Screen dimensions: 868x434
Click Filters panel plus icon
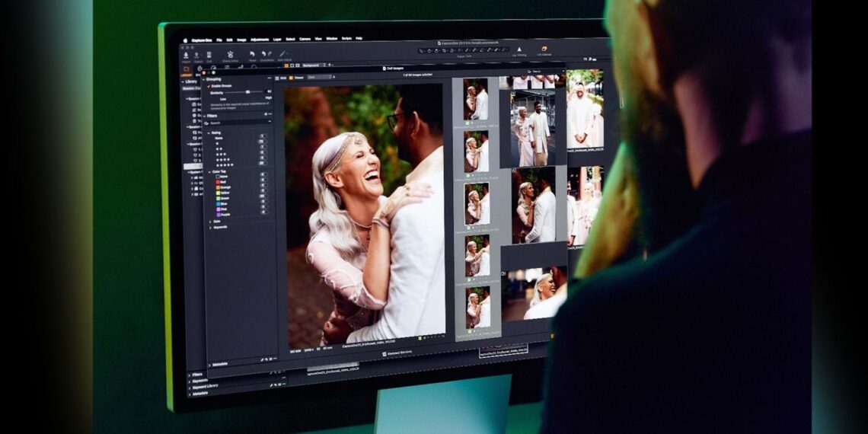tap(266, 114)
